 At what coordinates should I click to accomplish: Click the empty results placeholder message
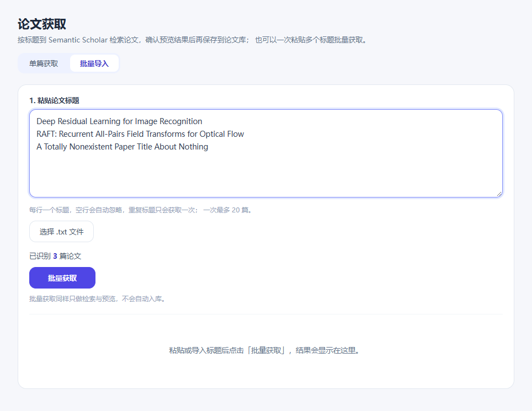(x=264, y=350)
